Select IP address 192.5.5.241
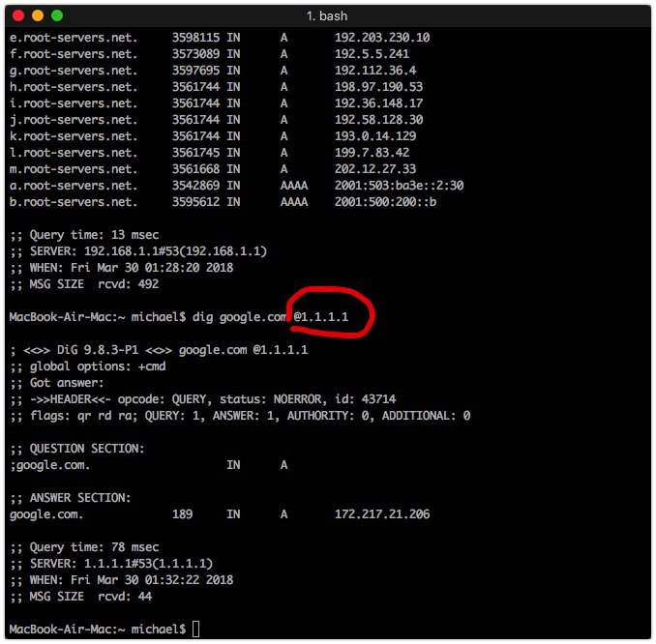Screen dimensions: 656x644 [x=372, y=54]
